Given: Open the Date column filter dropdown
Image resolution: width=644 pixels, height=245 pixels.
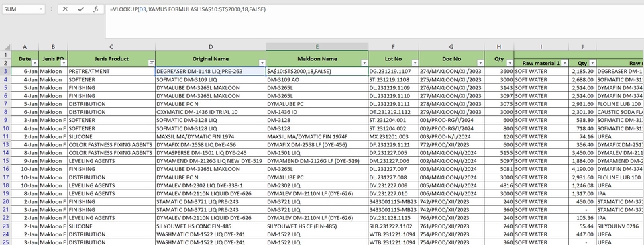Looking at the screenshot, I should (x=34, y=63).
